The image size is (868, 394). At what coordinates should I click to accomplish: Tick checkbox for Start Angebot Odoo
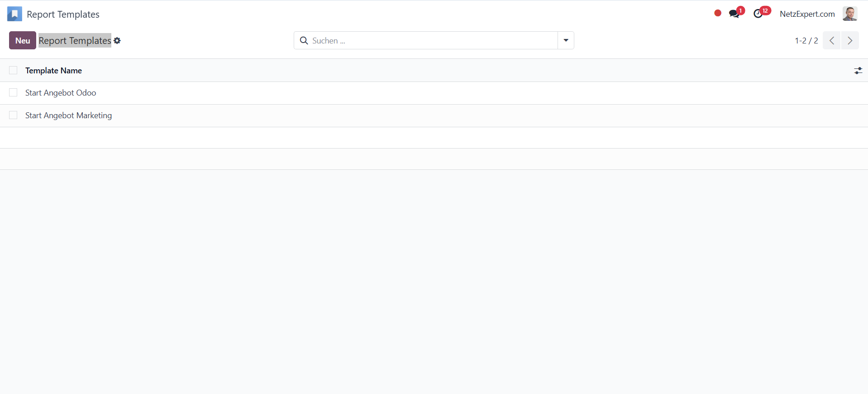coord(13,93)
